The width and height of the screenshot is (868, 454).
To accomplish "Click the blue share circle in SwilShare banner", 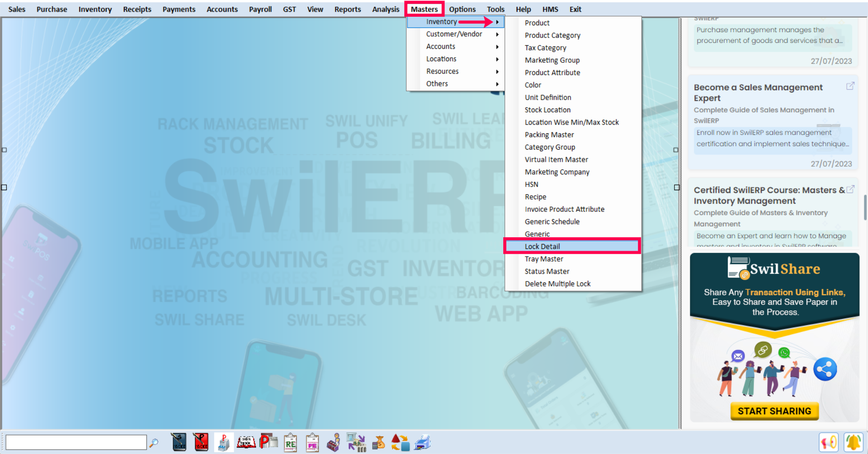I will (825, 369).
